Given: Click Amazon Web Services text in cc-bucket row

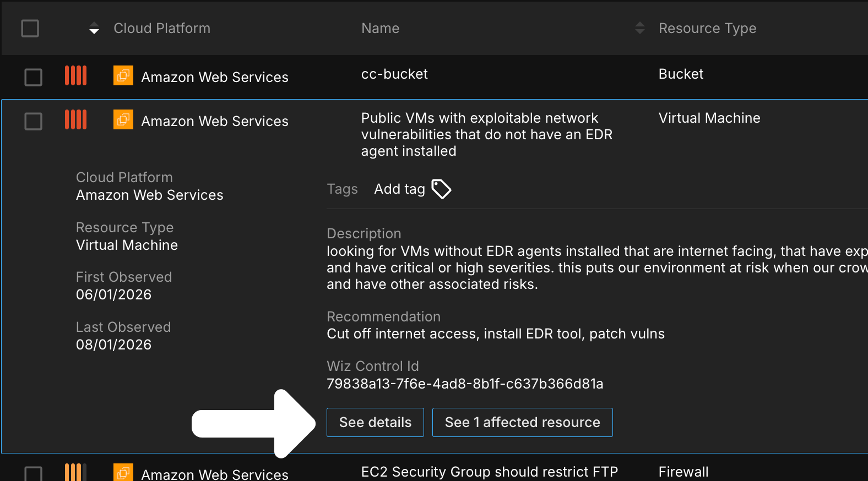Looking at the screenshot, I should click(x=215, y=77).
